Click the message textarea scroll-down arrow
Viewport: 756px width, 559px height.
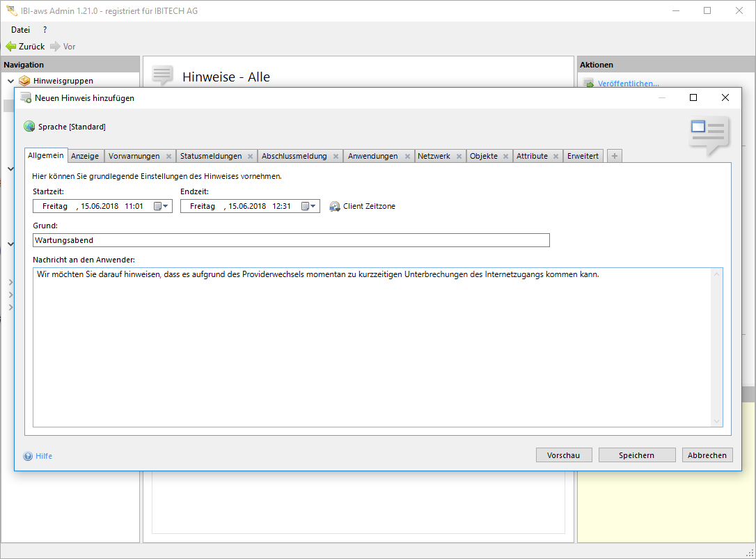point(716,421)
